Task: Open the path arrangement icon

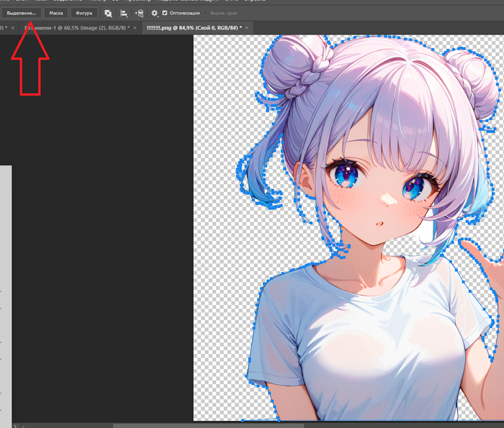Action: click(139, 13)
